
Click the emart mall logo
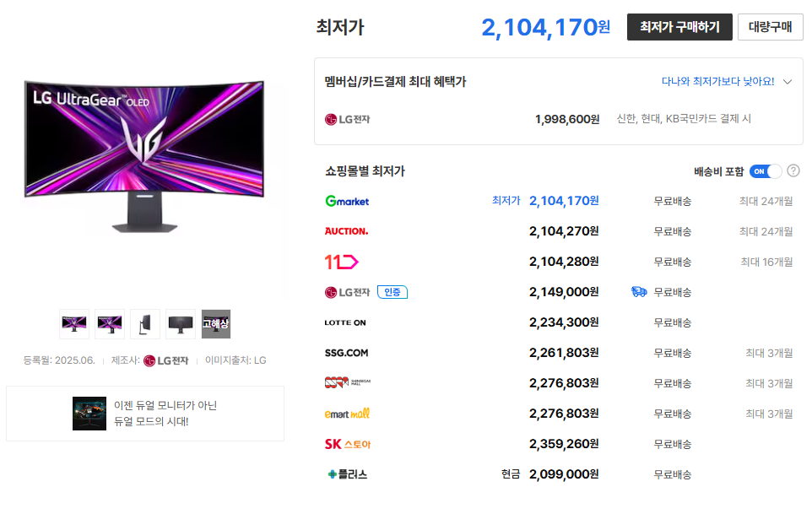(x=347, y=414)
